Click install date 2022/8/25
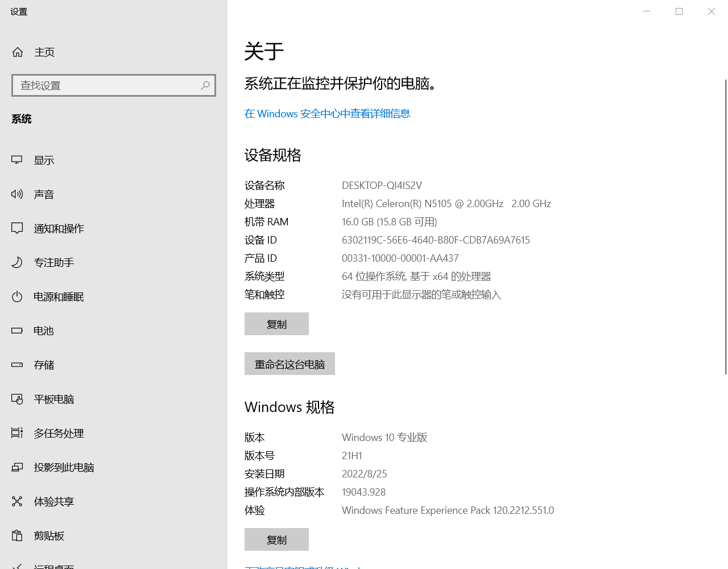The height and width of the screenshot is (569, 728). coord(365,474)
